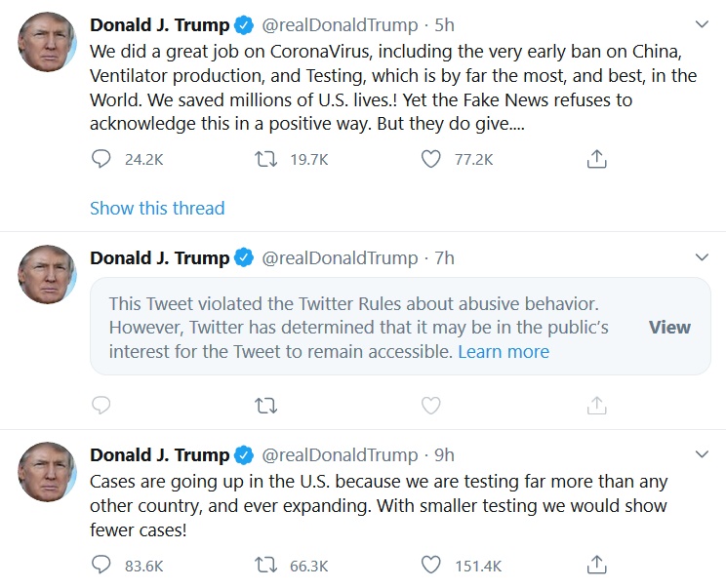Image resolution: width=726 pixels, height=588 pixels.
Task: Like the tweet with 151.4K likes
Action: pyautogui.click(x=431, y=565)
